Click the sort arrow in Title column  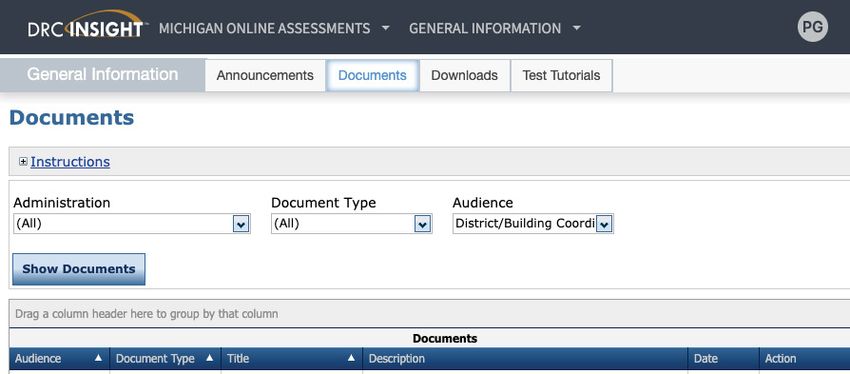click(x=351, y=358)
